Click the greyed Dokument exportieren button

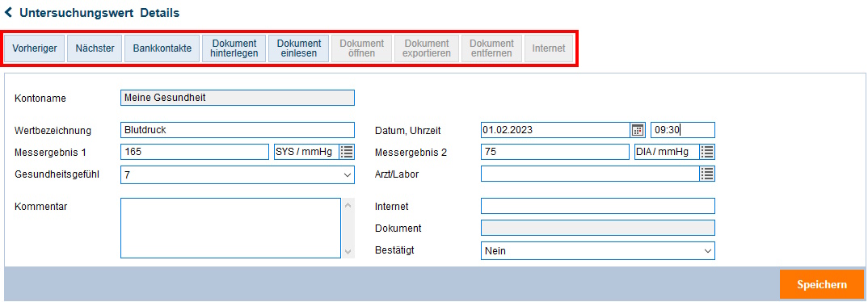[426, 48]
